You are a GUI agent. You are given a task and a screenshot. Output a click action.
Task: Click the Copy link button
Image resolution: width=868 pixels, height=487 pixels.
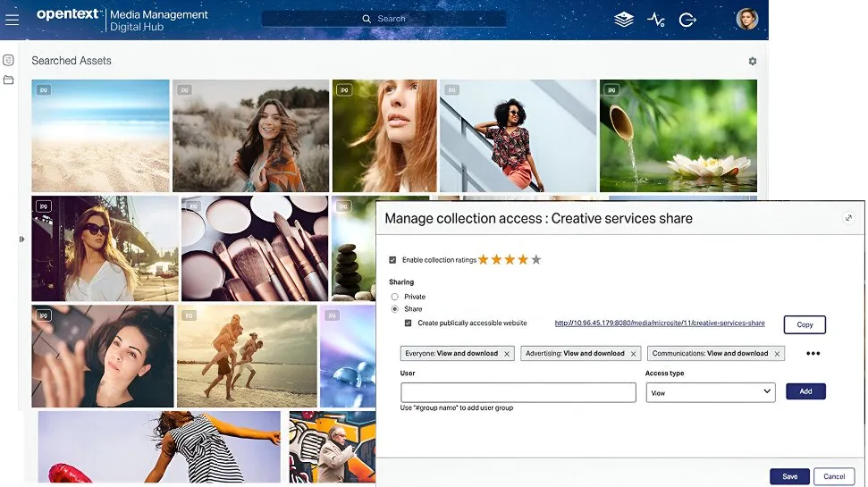tap(804, 324)
